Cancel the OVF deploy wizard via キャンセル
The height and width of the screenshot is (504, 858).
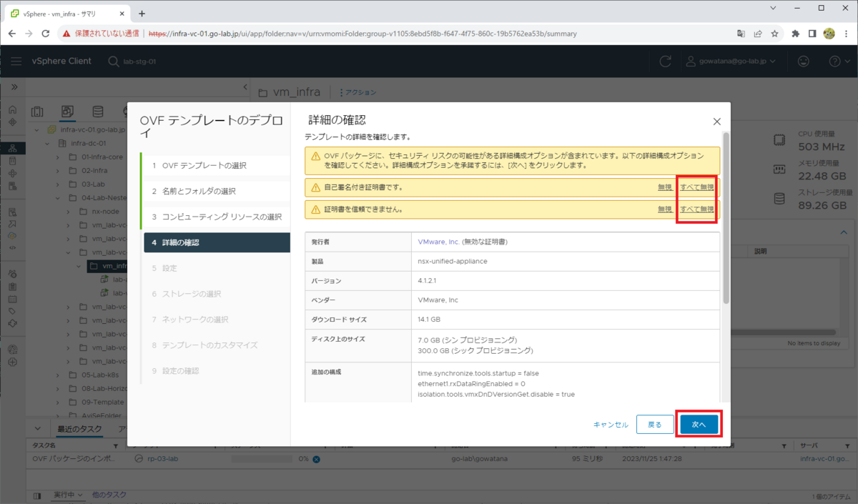pos(611,425)
